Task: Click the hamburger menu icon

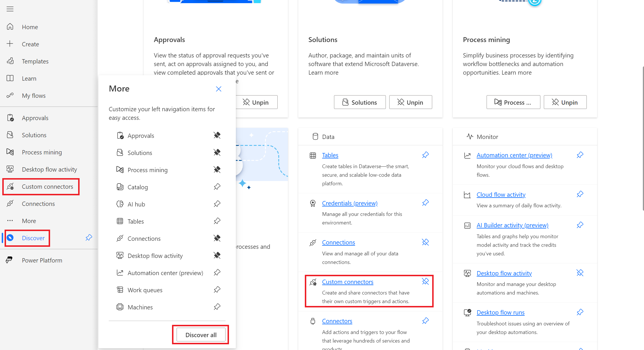Action: click(x=10, y=9)
